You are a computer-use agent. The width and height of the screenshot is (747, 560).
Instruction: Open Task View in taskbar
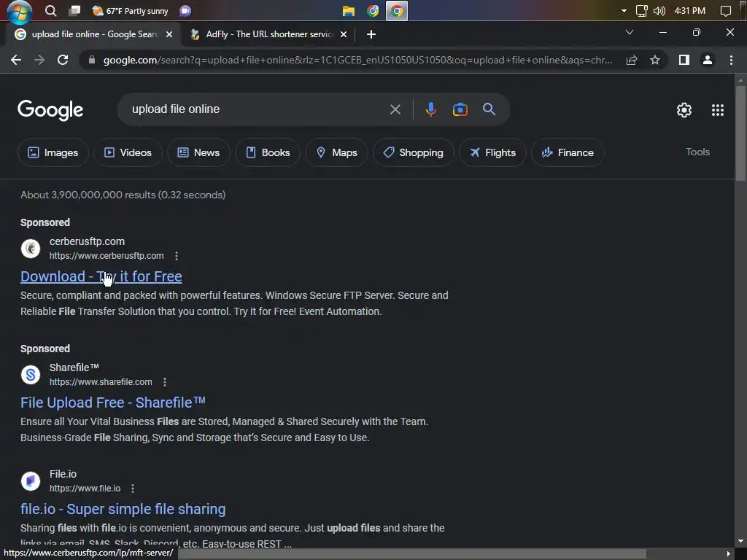click(74, 10)
